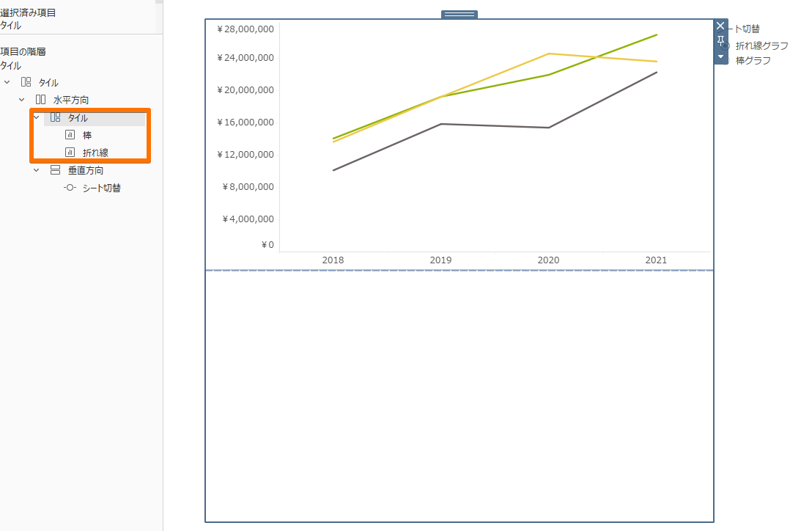Click the ¥8,000,000 axis label
This screenshot has height=531, width=812.
coord(248,186)
